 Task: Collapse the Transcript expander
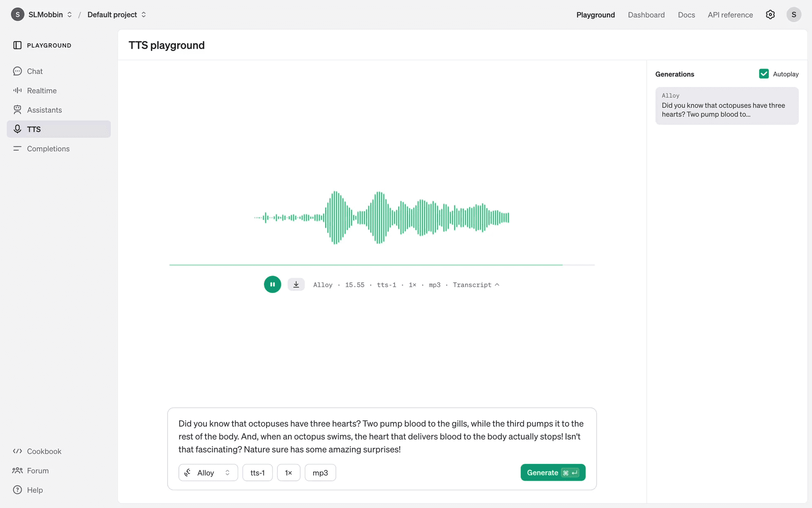click(476, 285)
